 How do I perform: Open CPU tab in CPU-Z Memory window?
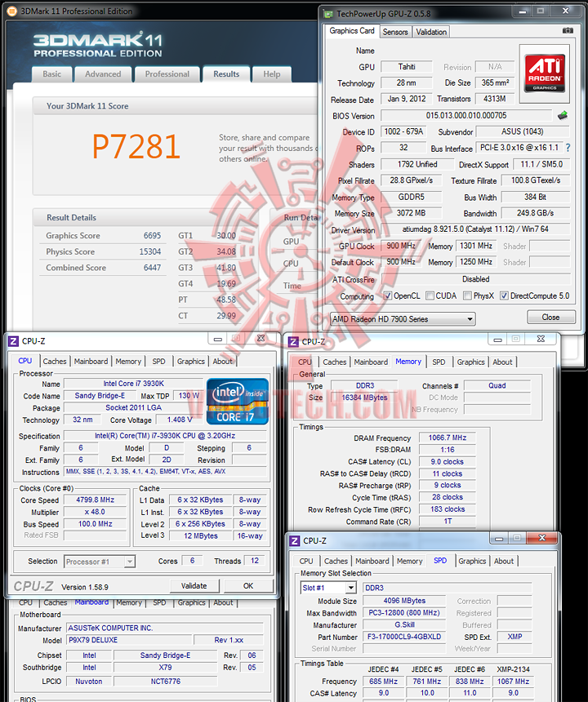[x=305, y=362]
